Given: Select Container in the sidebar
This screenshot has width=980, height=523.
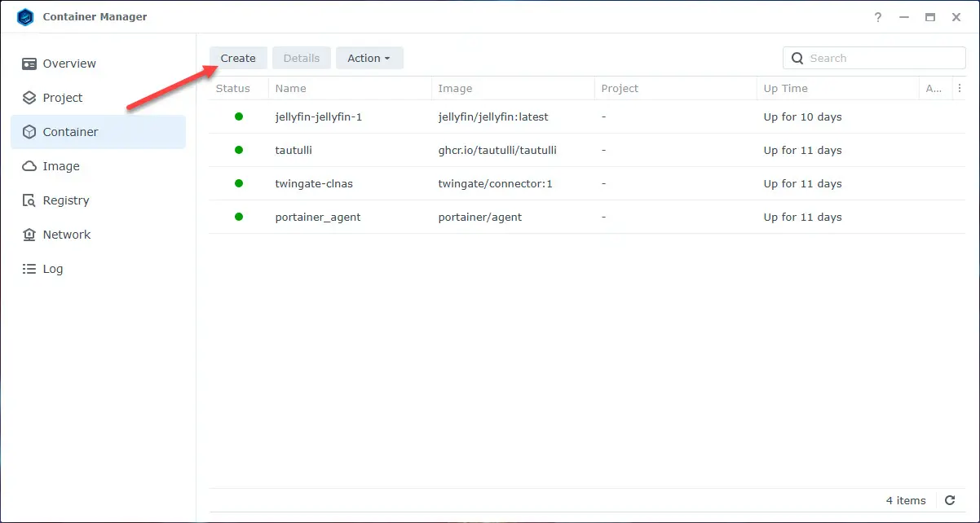Looking at the screenshot, I should (x=98, y=132).
